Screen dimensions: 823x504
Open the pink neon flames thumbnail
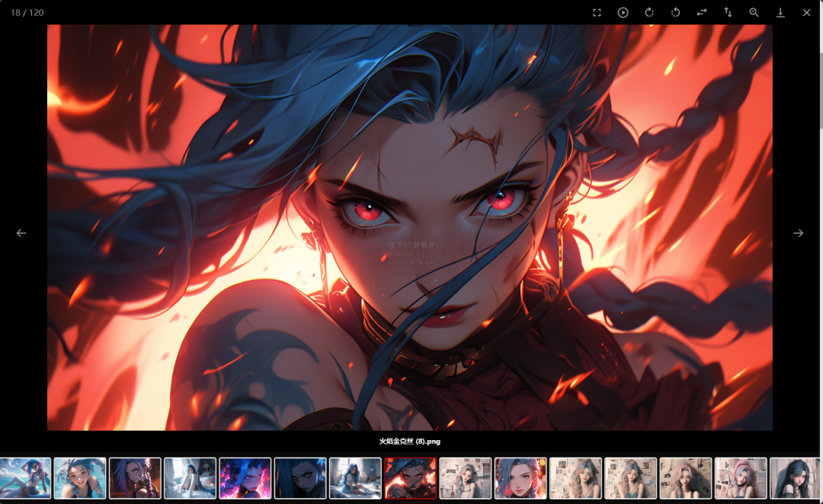coord(245,478)
